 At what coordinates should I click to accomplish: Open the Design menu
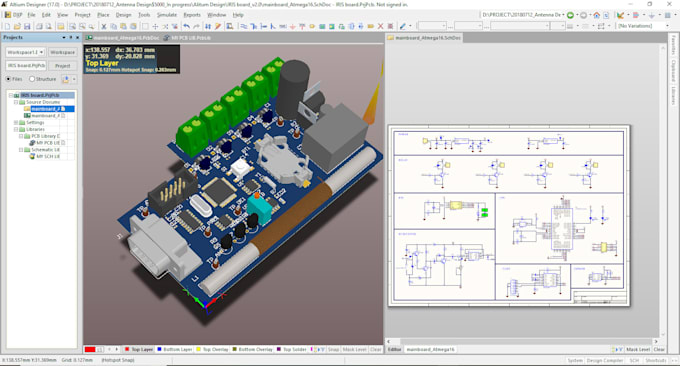click(123, 15)
